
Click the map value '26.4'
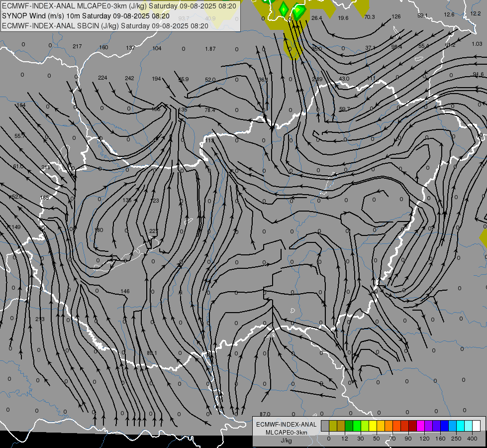316,18
